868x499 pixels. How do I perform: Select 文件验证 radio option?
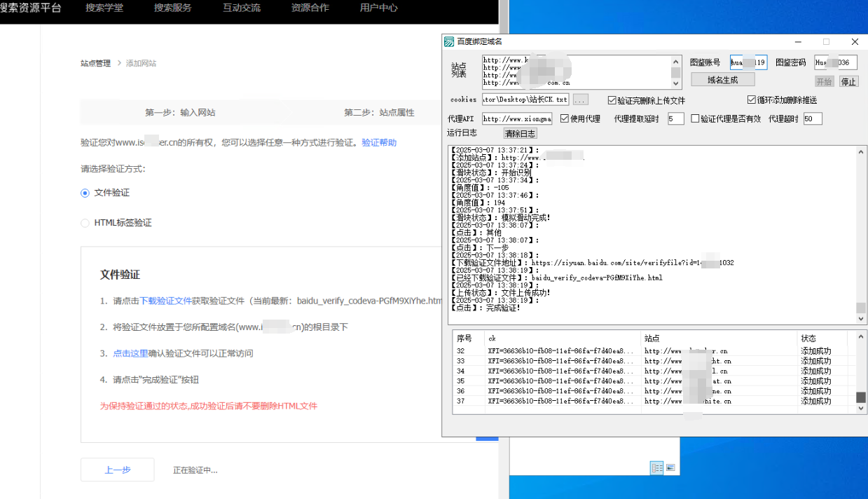pyautogui.click(x=85, y=193)
